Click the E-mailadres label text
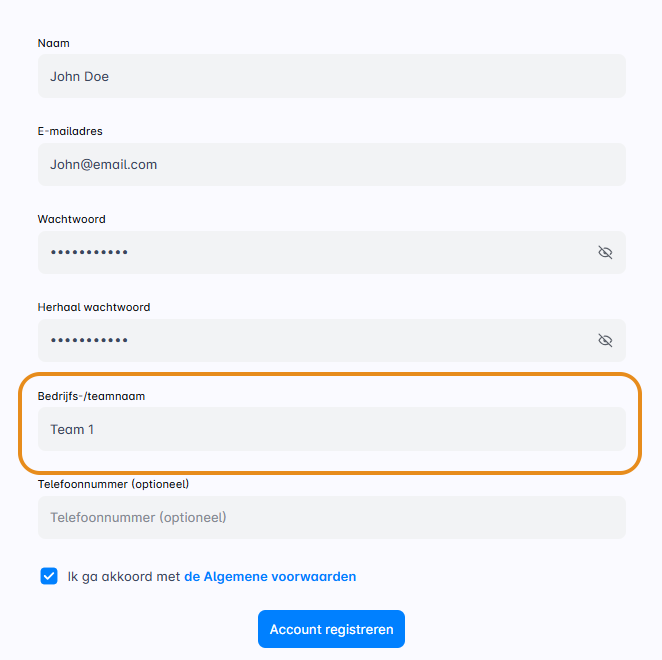 (70, 131)
